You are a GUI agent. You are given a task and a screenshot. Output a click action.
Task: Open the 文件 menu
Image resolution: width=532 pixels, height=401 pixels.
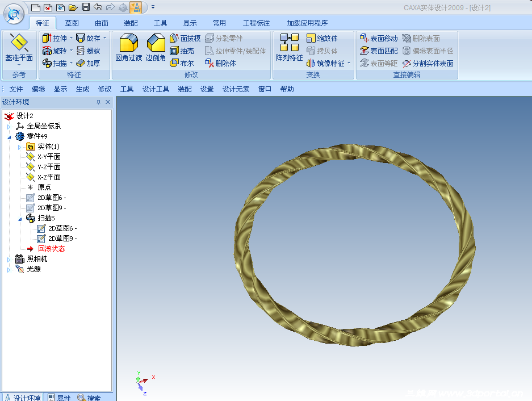pyautogui.click(x=16, y=89)
